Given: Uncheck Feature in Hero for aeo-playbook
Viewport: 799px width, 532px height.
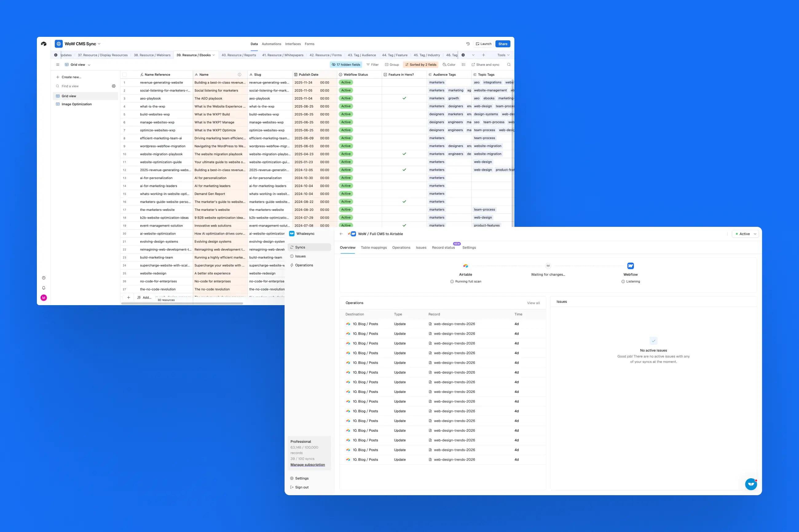Looking at the screenshot, I should coord(404,99).
